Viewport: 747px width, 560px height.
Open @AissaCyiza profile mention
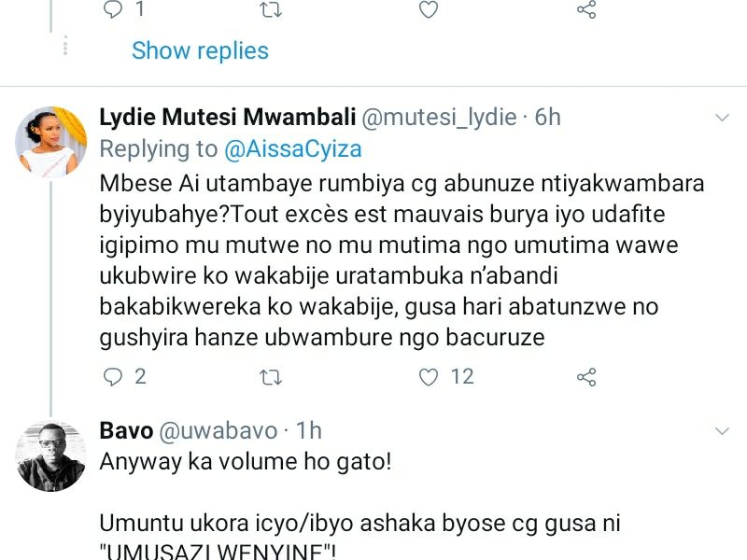point(292,149)
